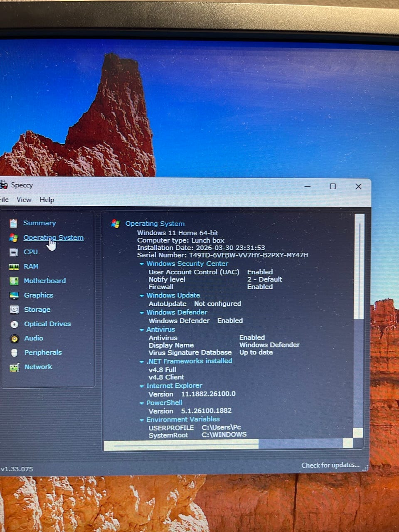Click the horizontal scrollbar right arrow
Screen dimensions: 399x532
pos(348,443)
